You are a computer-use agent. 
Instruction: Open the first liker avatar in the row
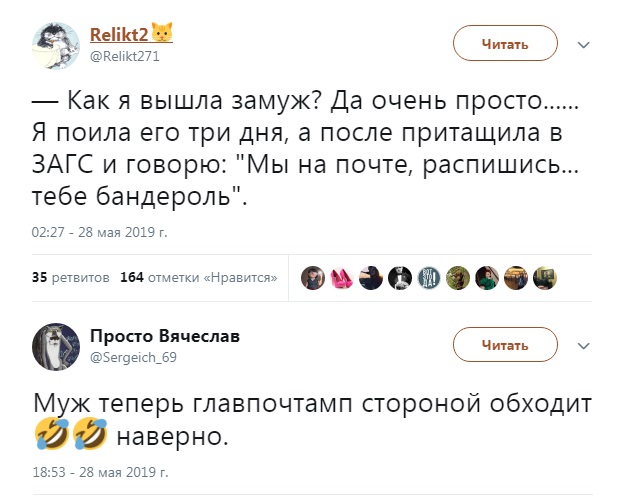coord(313,277)
